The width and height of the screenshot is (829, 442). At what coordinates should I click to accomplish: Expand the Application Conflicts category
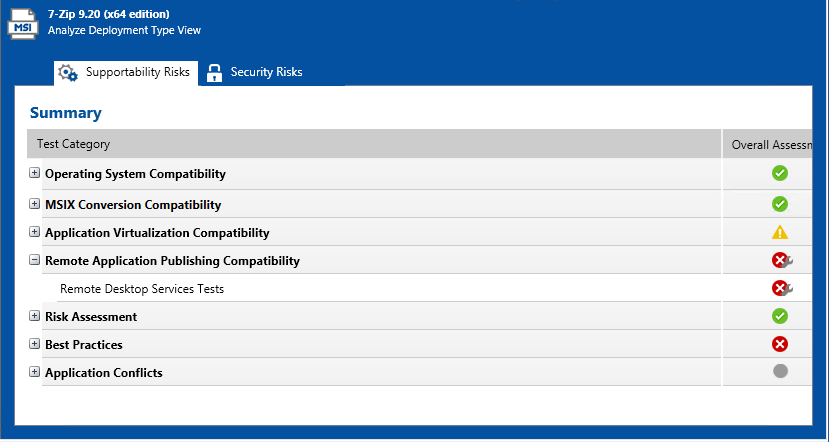pos(35,372)
